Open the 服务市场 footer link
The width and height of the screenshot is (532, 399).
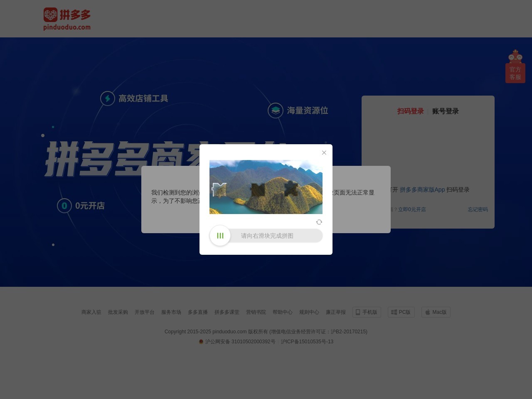[171, 312]
